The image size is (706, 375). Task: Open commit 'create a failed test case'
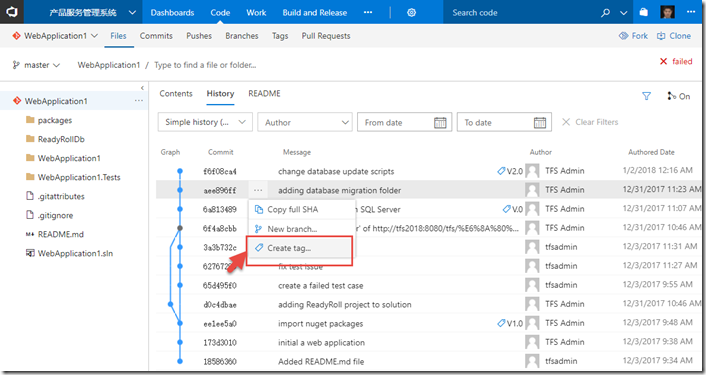(x=321, y=285)
